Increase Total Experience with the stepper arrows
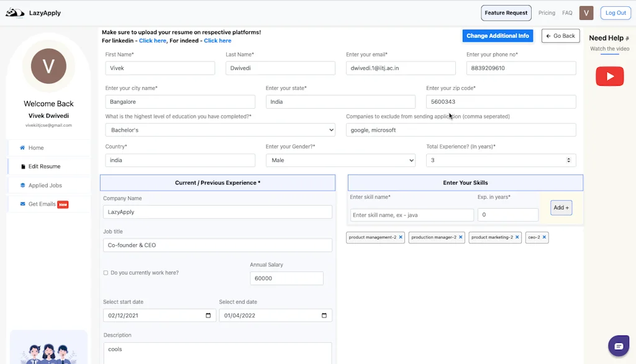This screenshot has width=636, height=364. (x=568, y=160)
